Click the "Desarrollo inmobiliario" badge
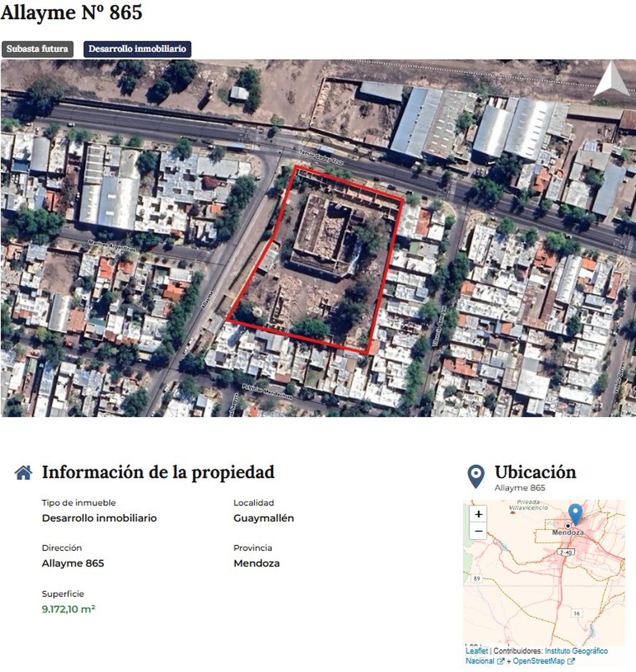The width and height of the screenshot is (636, 672). 137,50
